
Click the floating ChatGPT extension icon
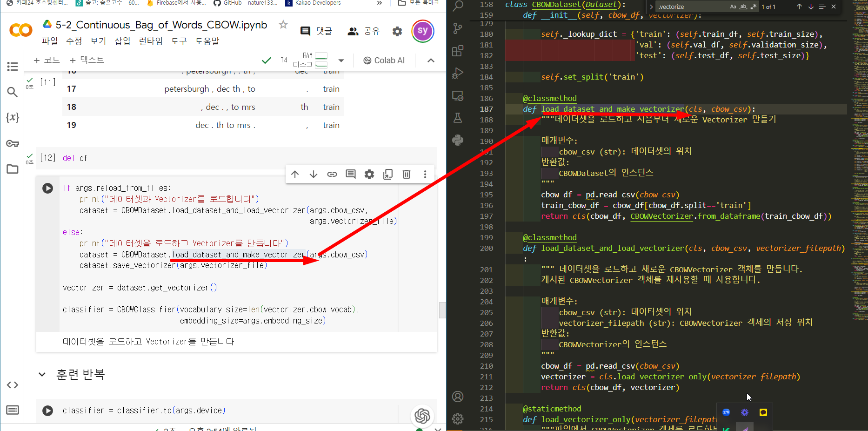click(422, 416)
